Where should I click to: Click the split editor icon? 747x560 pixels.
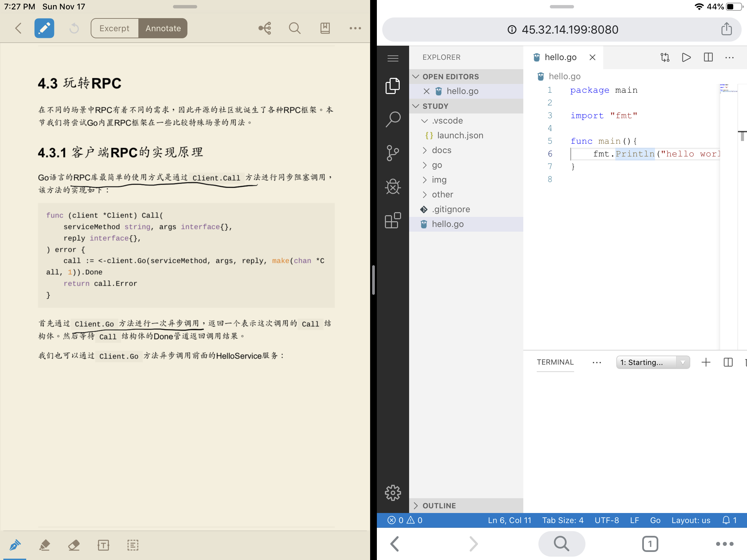coord(708,57)
